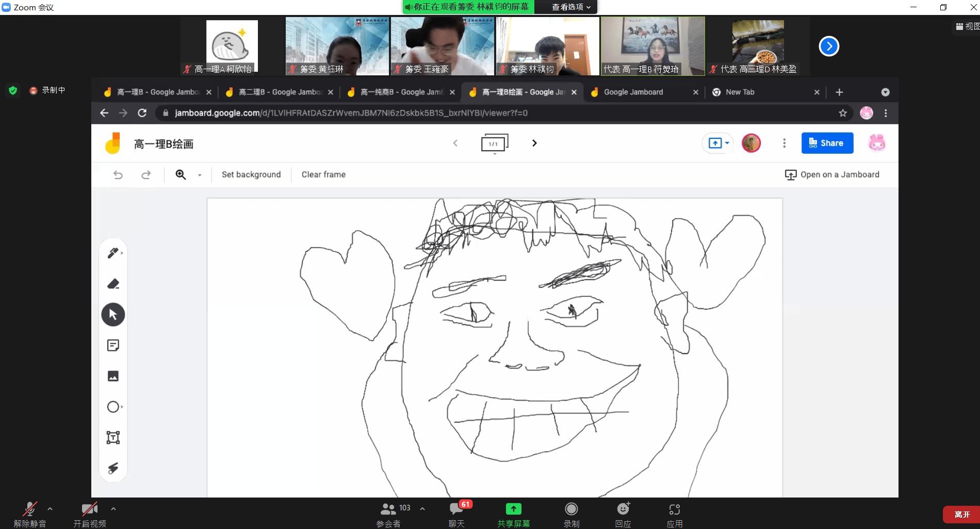The width and height of the screenshot is (980, 529).
Task: Open Jamboard more options menu
Action: pyautogui.click(x=784, y=143)
